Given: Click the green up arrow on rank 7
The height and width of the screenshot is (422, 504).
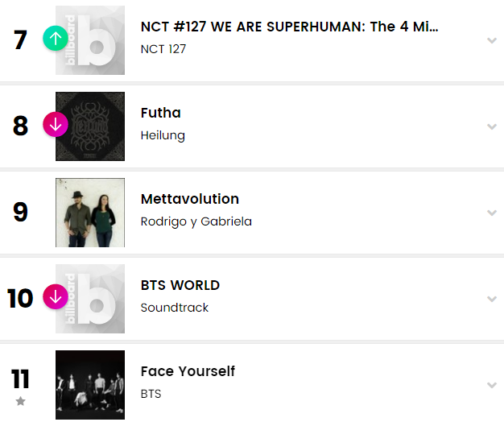Looking at the screenshot, I should (x=56, y=38).
